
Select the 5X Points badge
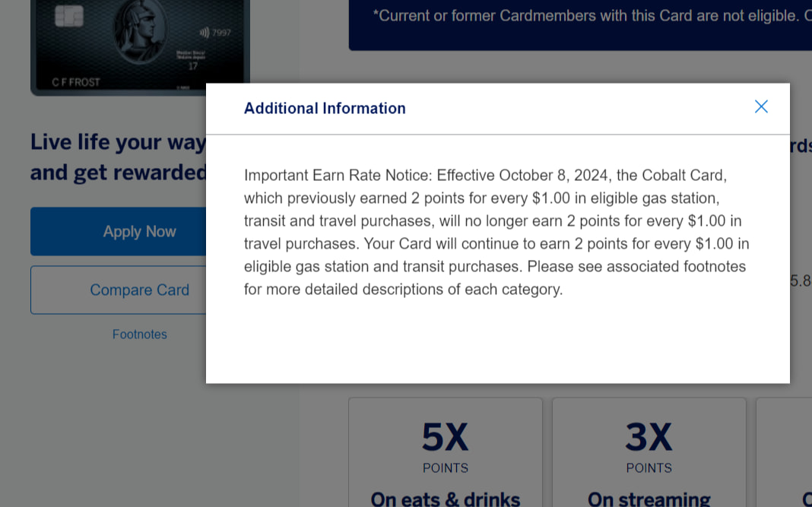pyautogui.click(x=445, y=448)
